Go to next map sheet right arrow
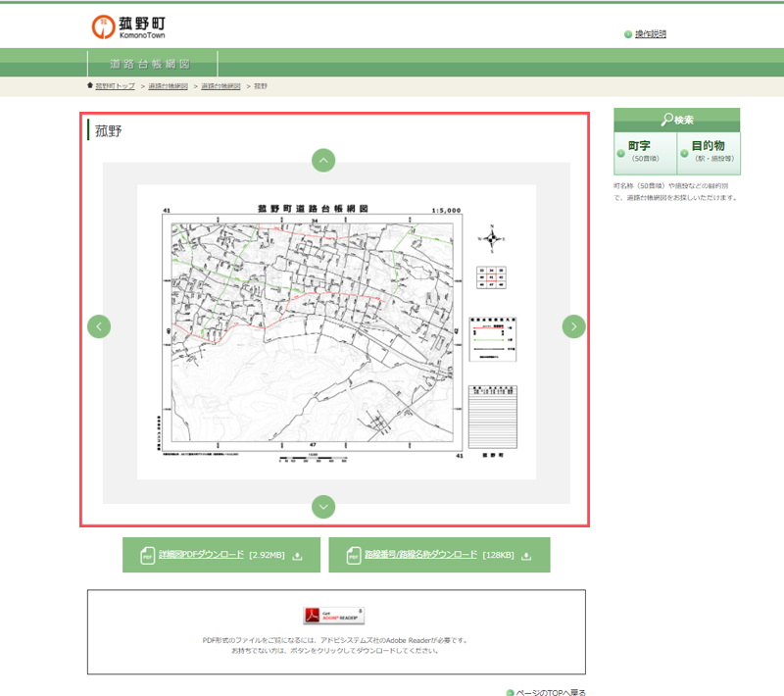 (x=574, y=326)
